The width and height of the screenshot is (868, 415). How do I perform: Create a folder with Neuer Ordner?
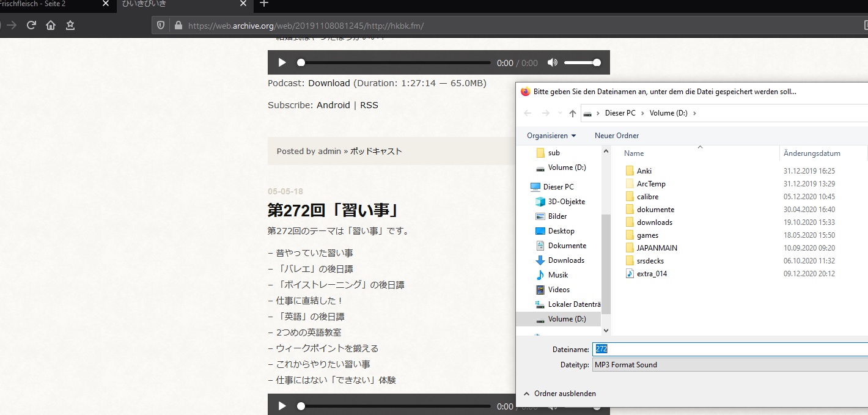pos(616,136)
